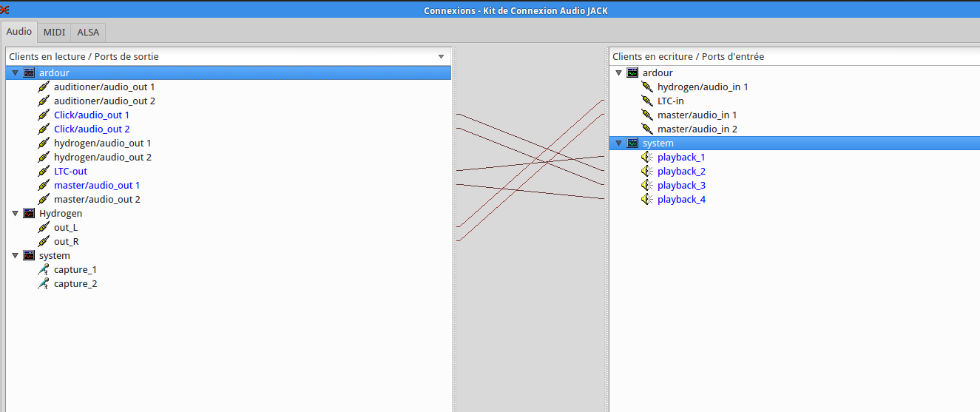The height and width of the screenshot is (412, 980).
Task: Select the master/audio_in 2 port label
Action: pos(697,129)
